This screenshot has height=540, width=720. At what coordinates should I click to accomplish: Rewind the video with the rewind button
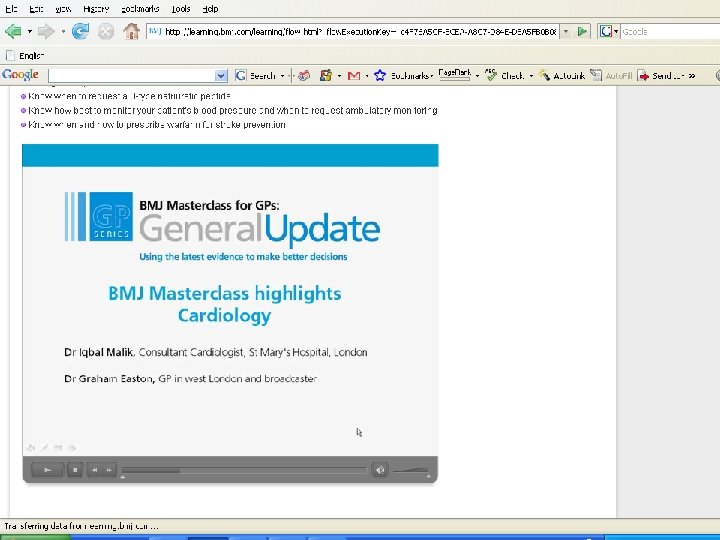click(x=94, y=470)
